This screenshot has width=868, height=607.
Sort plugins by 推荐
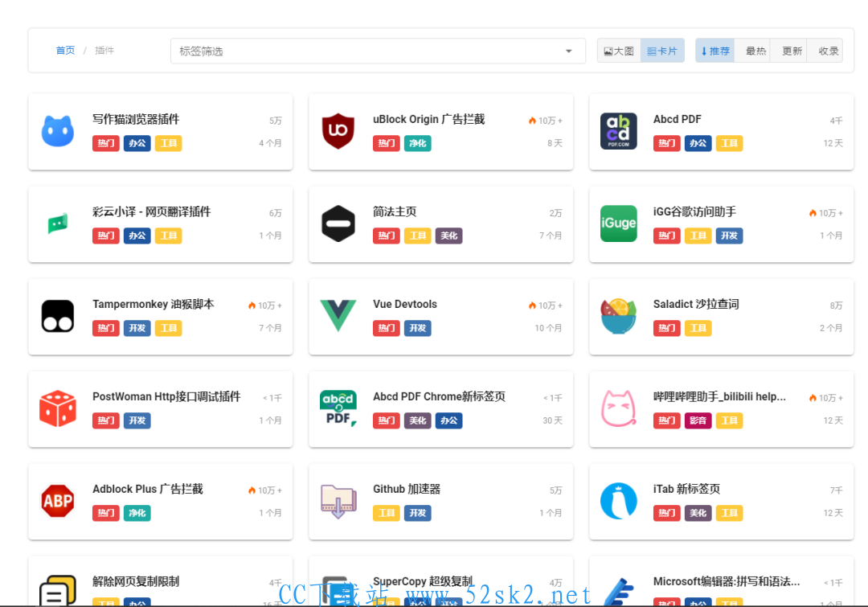[715, 51]
